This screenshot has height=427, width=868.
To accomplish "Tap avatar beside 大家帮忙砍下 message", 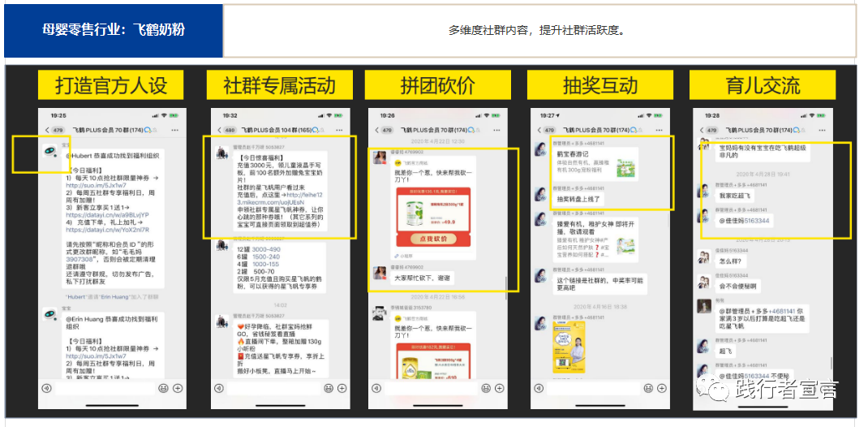I will pyautogui.click(x=379, y=273).
